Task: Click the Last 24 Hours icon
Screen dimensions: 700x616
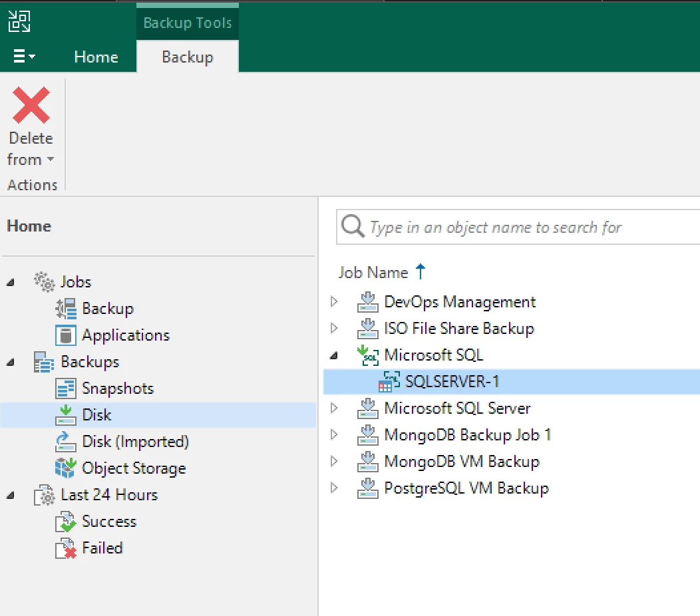Action: (44, 494)
